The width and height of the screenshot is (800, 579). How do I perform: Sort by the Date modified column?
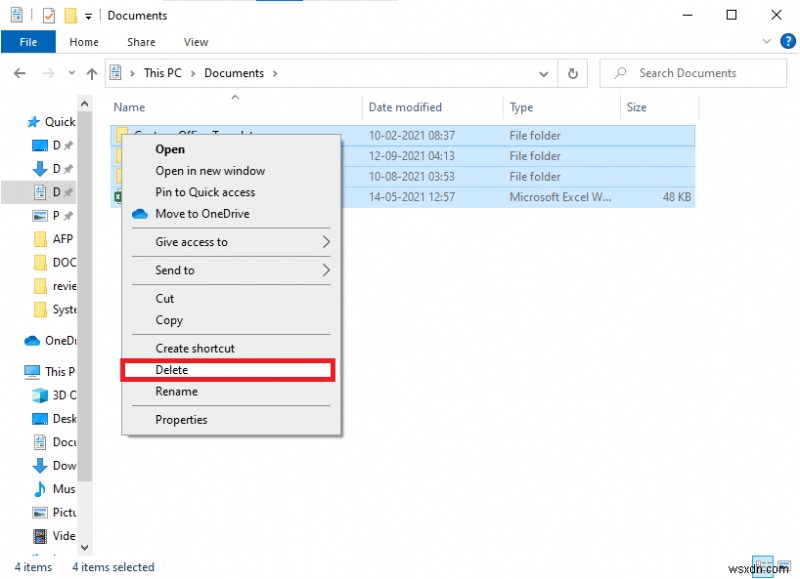[405, 107]
